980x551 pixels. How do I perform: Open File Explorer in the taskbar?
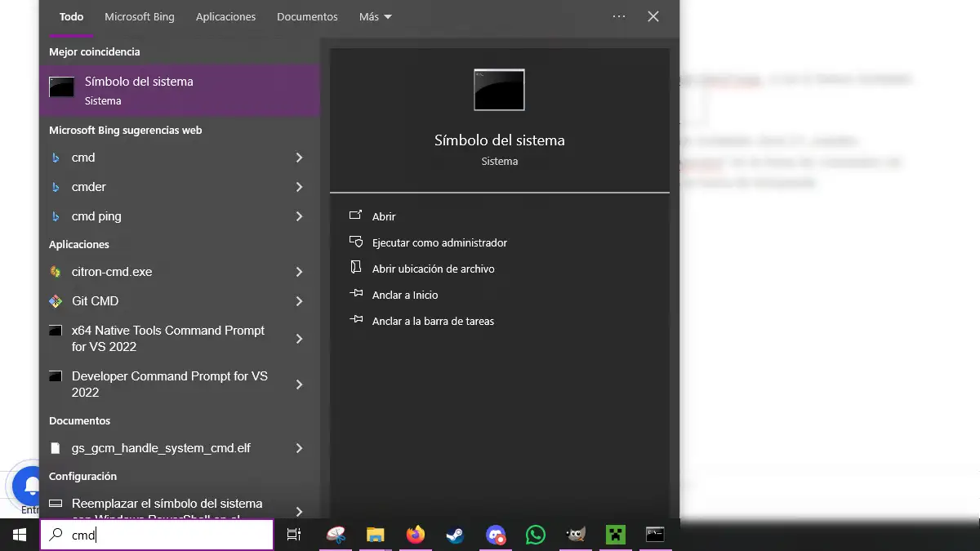(x=375, y=535)
